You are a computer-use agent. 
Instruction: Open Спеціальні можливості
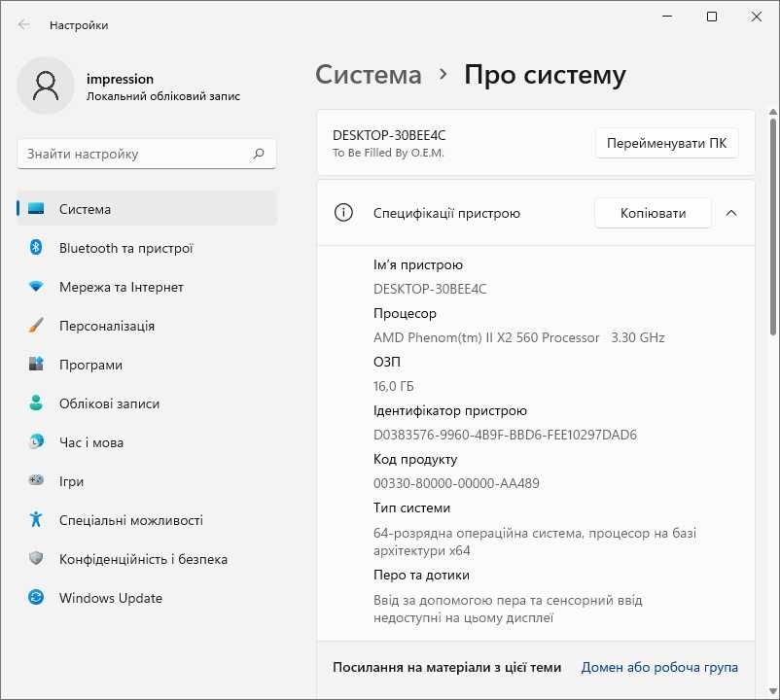click(147, 519)
